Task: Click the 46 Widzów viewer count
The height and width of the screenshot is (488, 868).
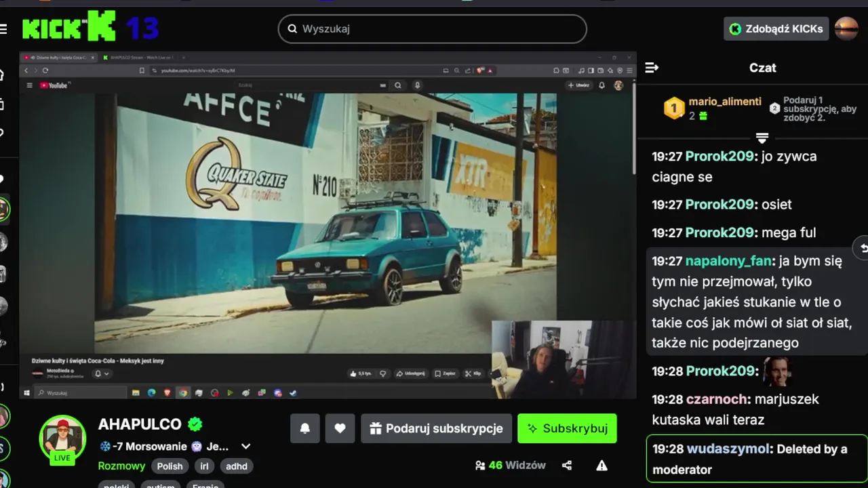Action: 510,466
